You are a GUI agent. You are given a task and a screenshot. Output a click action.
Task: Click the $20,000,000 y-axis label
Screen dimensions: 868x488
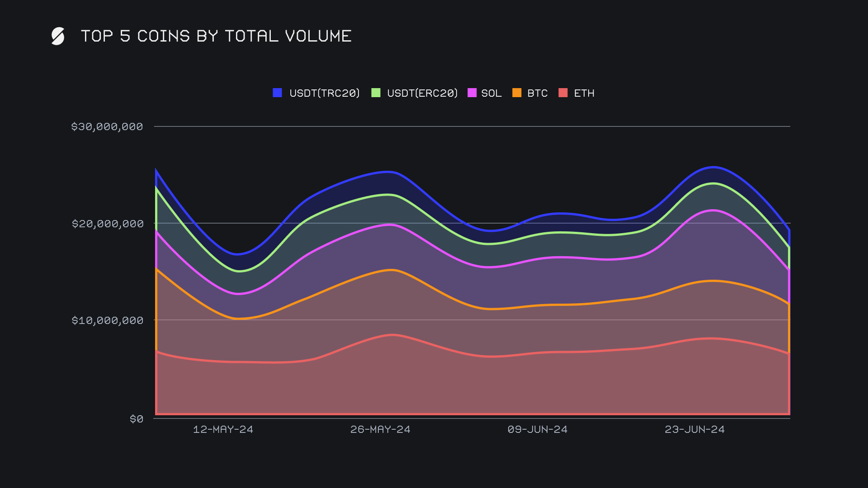pos(107,224)
